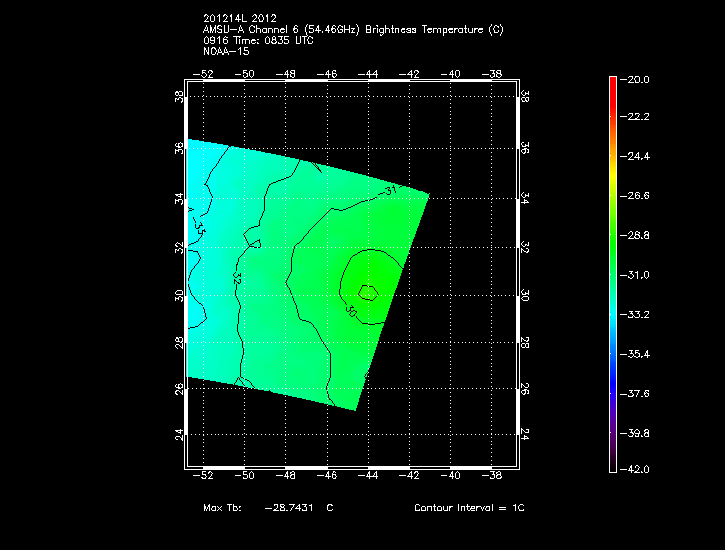Click the -32 contour label on the map
Screen dimensions: 725x550
pos(237,276)
